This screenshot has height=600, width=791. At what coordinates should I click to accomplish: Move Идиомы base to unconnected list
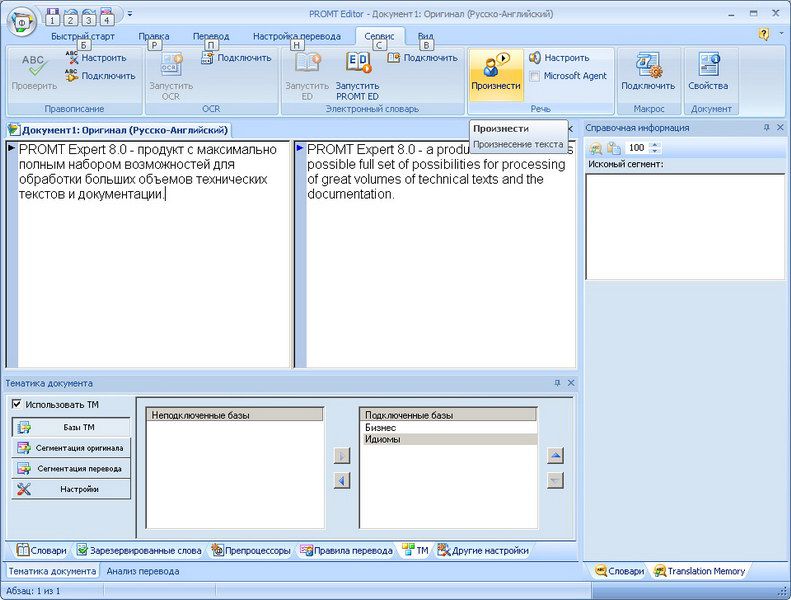[342, 480]
